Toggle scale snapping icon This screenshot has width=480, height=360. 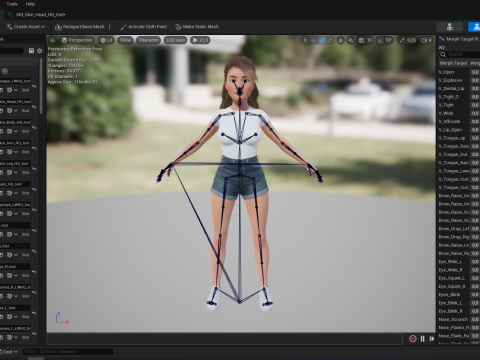tap(402, 40)
